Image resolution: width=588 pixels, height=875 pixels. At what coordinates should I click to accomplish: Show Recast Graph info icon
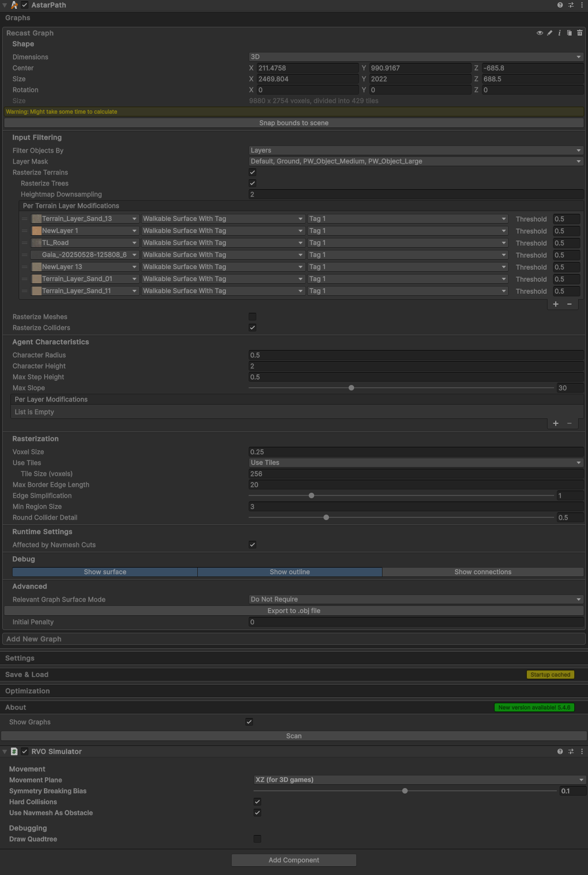pyautogui.click(x=559, y=33)
